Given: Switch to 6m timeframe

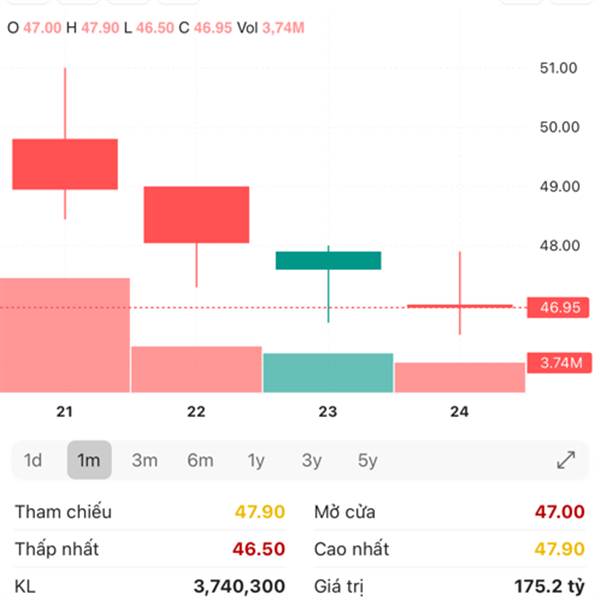Looking at the screenshot, I should [200, 461].
